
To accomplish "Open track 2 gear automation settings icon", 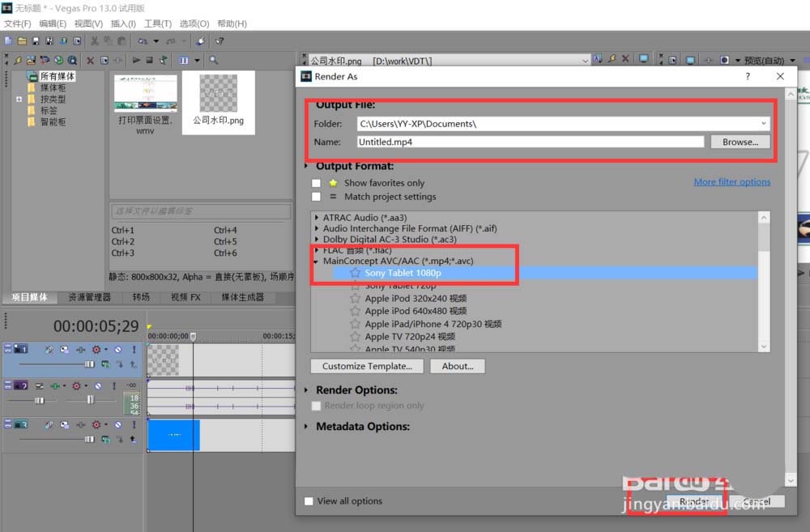I will coord(77,386).
